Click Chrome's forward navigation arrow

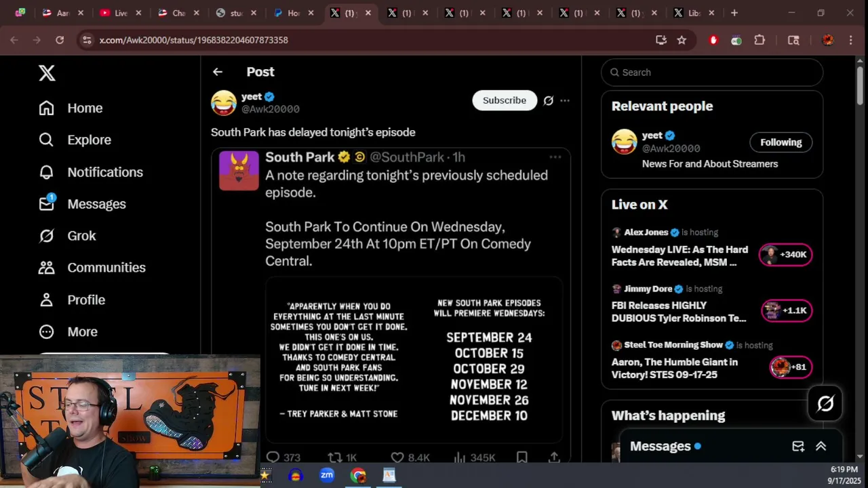point(37,40)
